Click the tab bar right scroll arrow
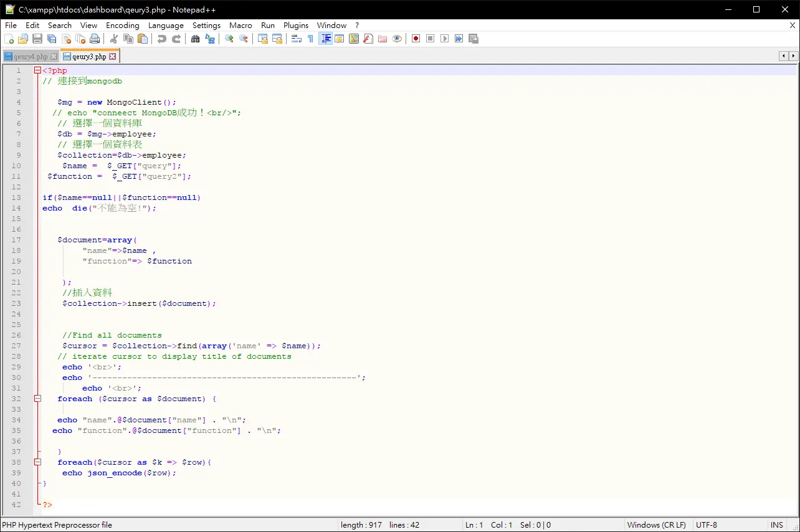This screenshot has width=800, height=532. click(x=793, y=56)
